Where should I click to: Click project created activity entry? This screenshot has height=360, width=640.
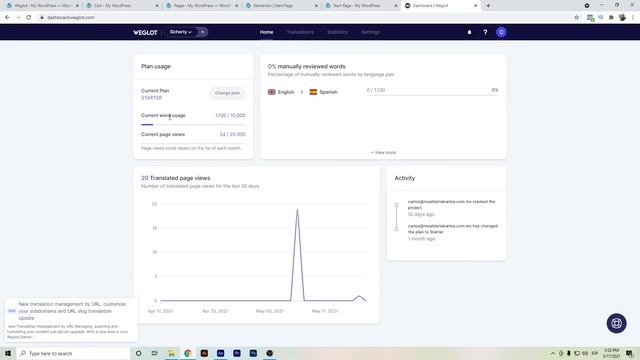(451, 208)
